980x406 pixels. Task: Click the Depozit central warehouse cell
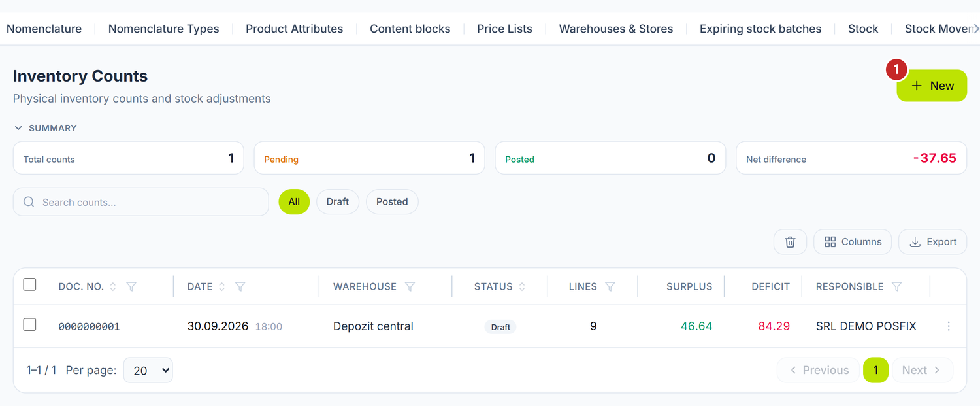373,326
